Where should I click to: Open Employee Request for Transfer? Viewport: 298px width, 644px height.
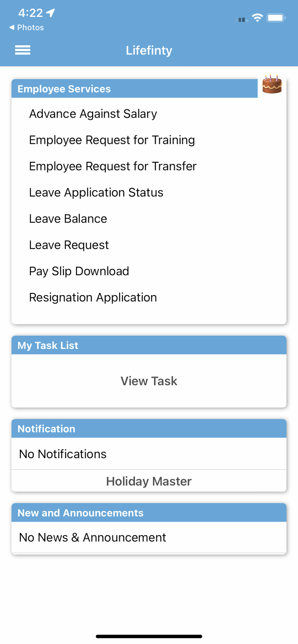[x=113, y=166]
